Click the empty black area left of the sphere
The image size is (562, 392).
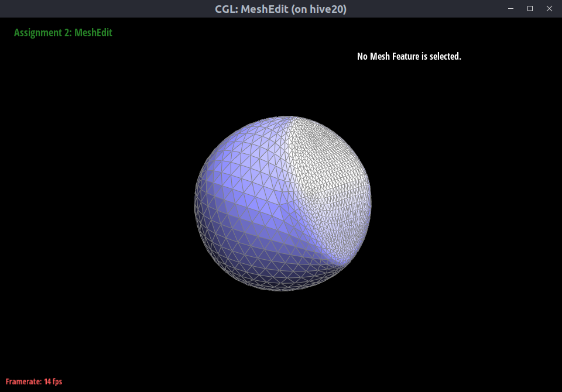coord(100,203)
